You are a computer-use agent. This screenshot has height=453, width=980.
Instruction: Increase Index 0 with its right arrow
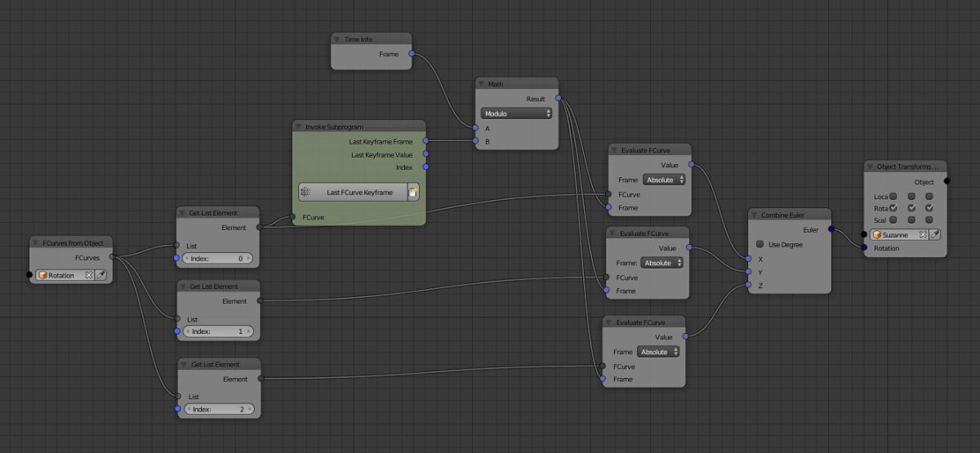click(x=248, y=258)
